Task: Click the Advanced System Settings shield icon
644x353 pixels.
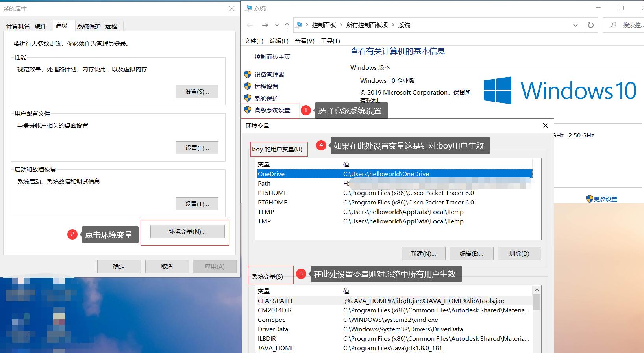Action: coord(248,110)
